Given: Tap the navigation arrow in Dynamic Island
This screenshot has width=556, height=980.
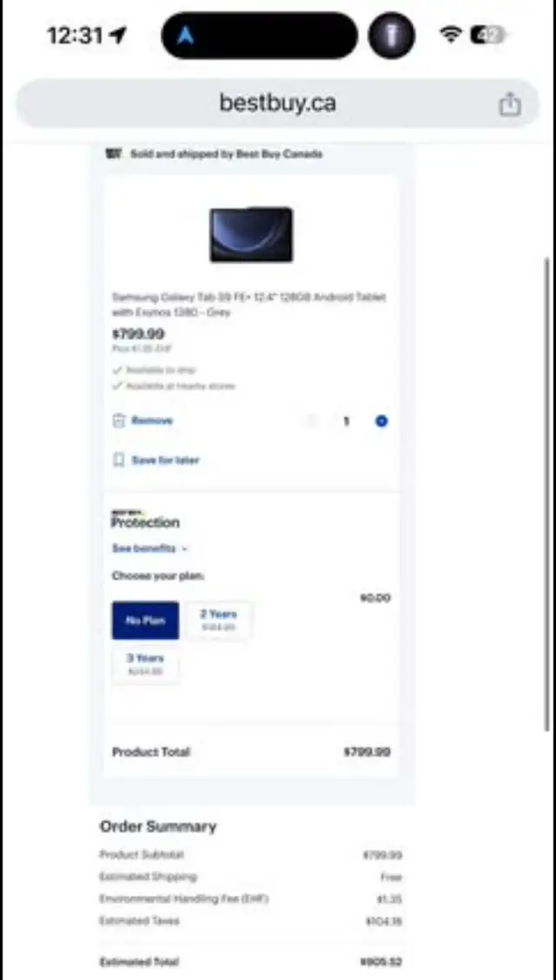Looking at the screenshot, I should (x=185, y=36).
